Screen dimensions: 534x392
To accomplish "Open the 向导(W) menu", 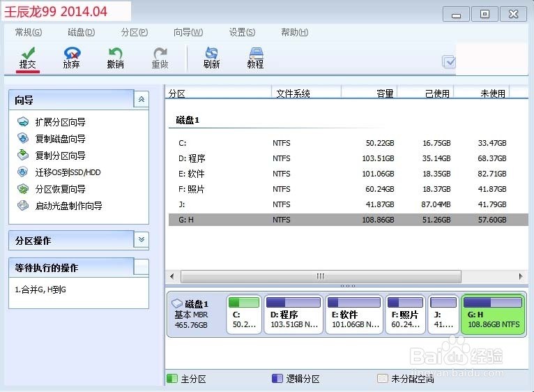I will coord(188,32).
